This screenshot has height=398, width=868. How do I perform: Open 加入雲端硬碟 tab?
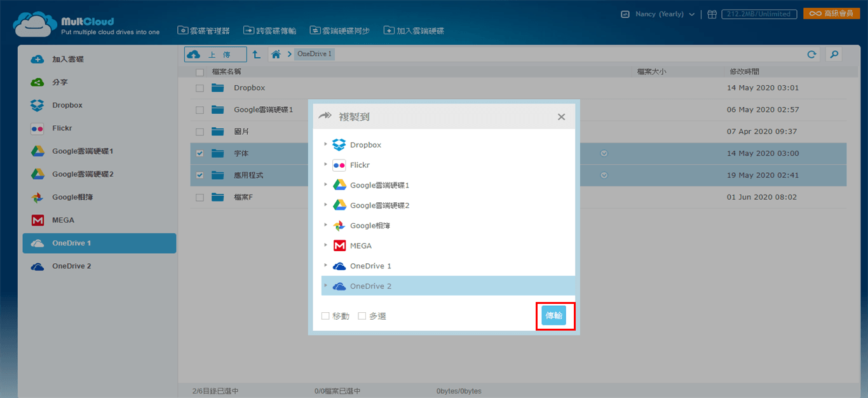pos(414,31)
